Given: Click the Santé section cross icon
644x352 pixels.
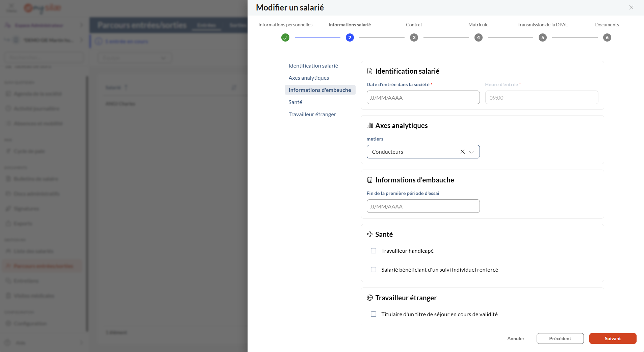Looking at the screenshot, I should [x=370, y=234].
